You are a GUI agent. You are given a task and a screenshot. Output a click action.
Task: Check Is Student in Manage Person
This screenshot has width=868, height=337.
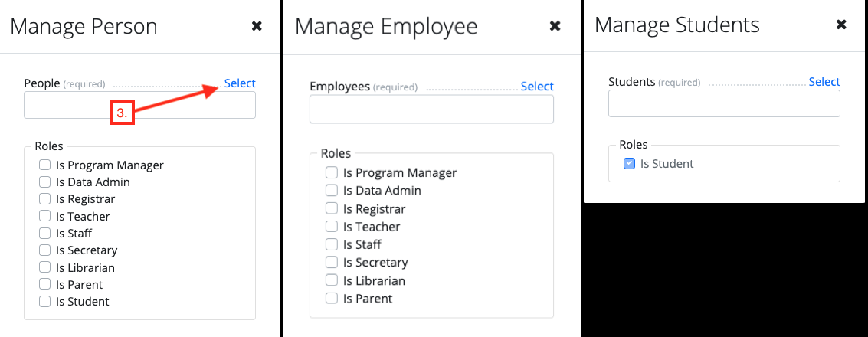[x=45, y=302]
